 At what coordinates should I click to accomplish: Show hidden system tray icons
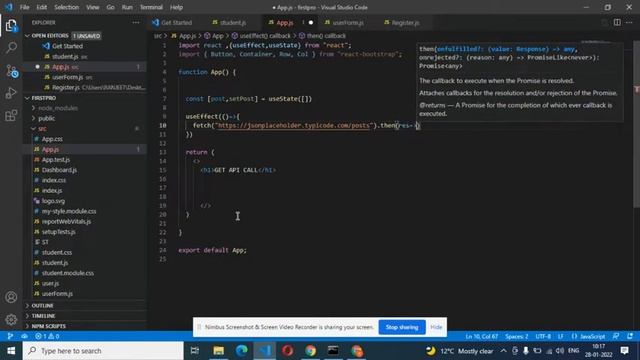click(x=503, y=351)
